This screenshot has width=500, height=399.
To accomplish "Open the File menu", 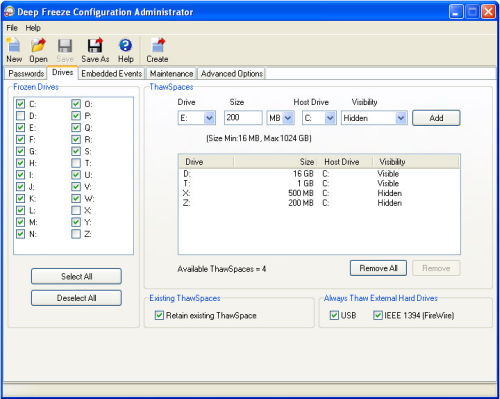I will pyautogui.click(x=12, y=28).
